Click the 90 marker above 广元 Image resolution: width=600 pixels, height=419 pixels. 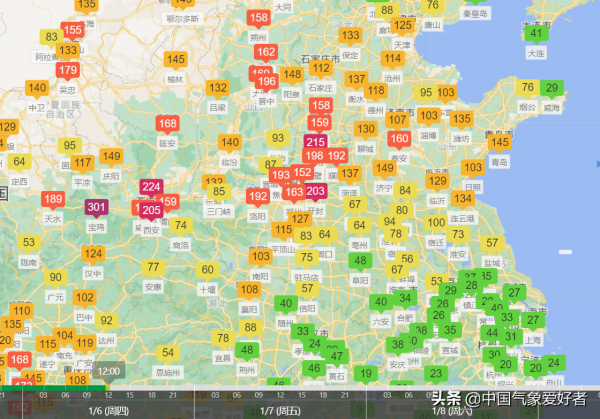pos(55,277)
